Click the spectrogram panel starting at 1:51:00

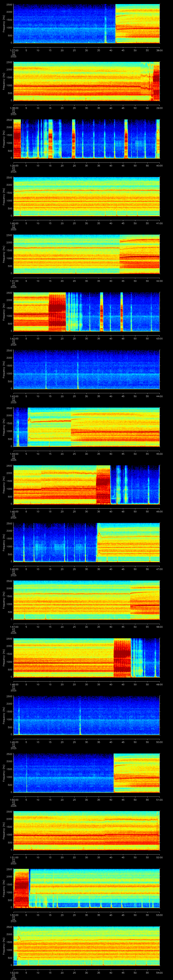(x=86, y=831)
